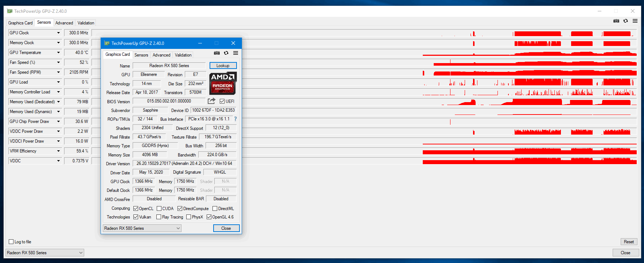Open VDDCI Power Draw dropdown
Screen dimensions: 644x263
tap(58, 141)
